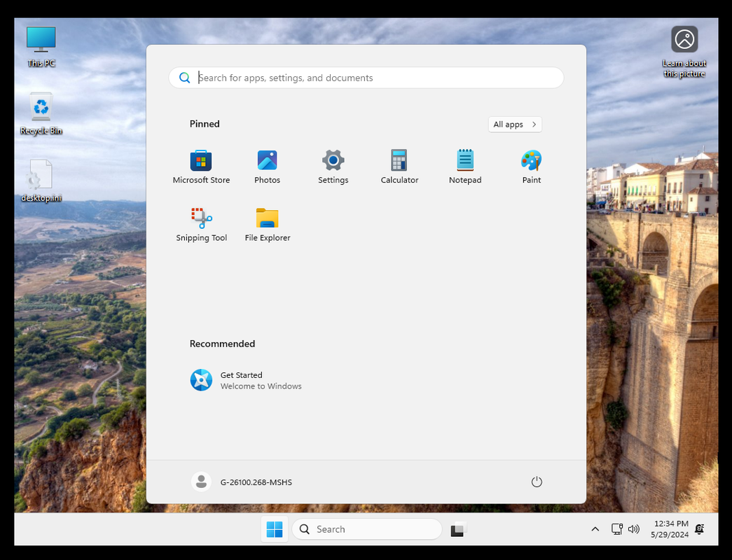
Task: Click the network icon in system tray
Action: (x=617, y=528)
